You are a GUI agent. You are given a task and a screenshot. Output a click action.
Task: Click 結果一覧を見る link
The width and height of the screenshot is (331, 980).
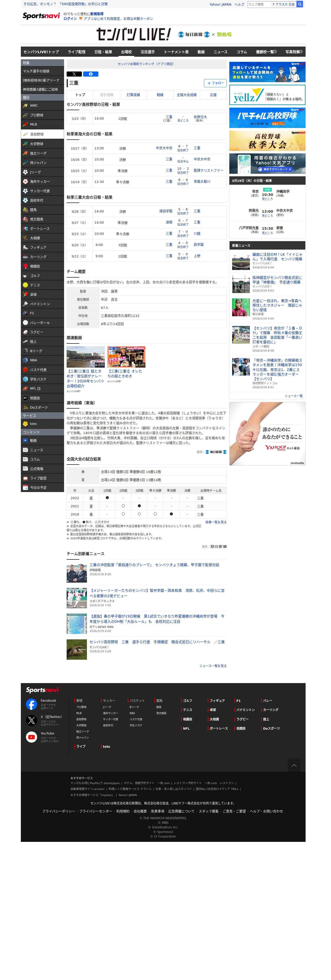pyautogui.click(x=216, y=522)
